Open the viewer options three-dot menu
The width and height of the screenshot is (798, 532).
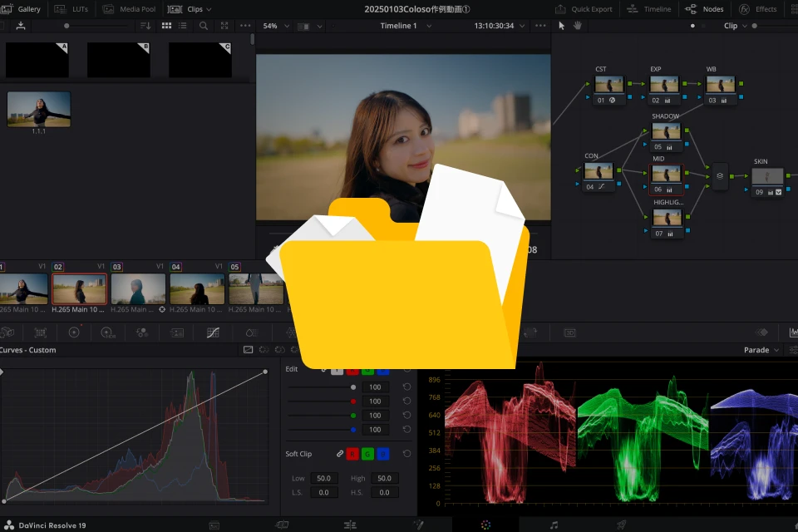[x=540, y=26]
